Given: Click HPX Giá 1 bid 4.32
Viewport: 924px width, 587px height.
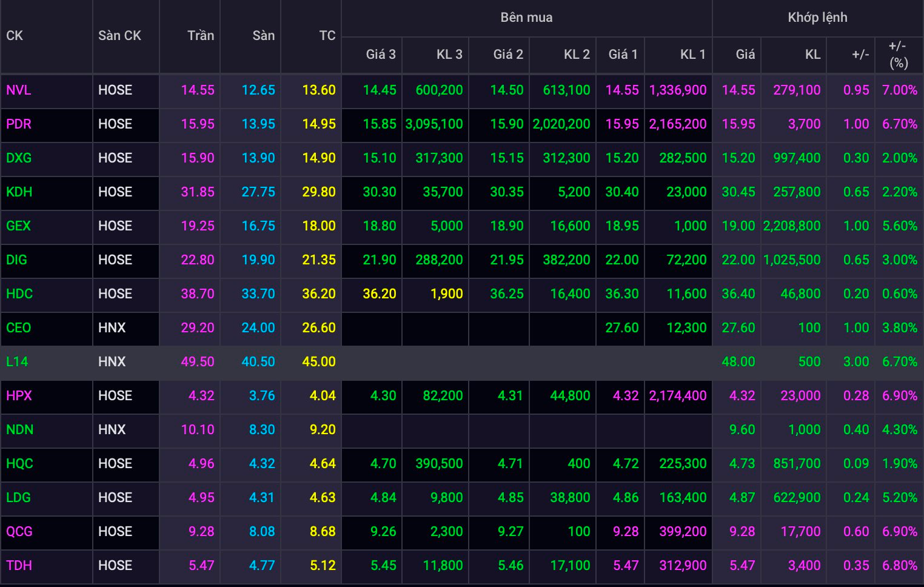Looking at the screenshot, I should [x=626, y=395].
